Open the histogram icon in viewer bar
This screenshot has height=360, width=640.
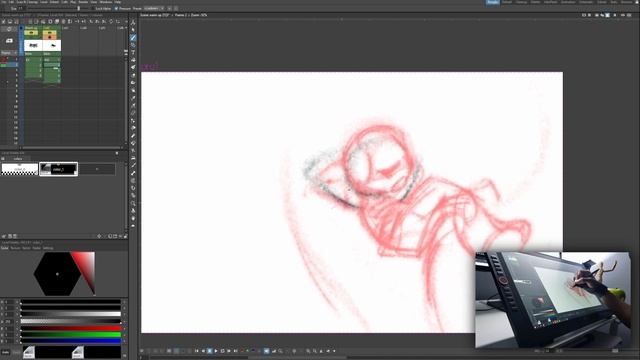point(274,351)
